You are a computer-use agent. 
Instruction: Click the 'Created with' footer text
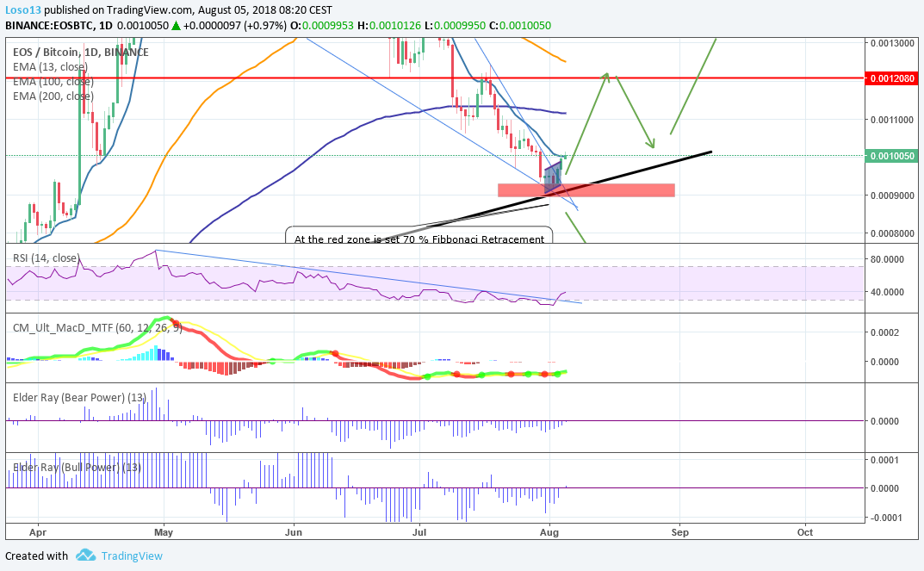click(36, 555)
